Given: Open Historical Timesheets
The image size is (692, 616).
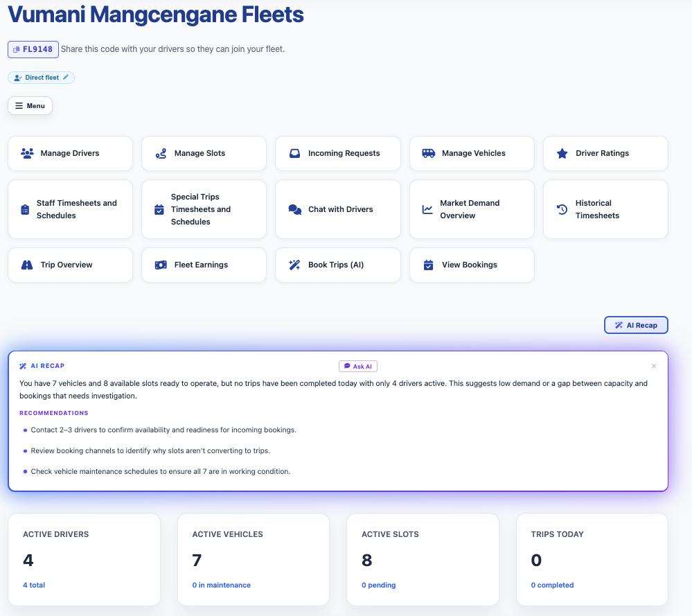Looking at the screenshot, I should [x=605, y=209].
